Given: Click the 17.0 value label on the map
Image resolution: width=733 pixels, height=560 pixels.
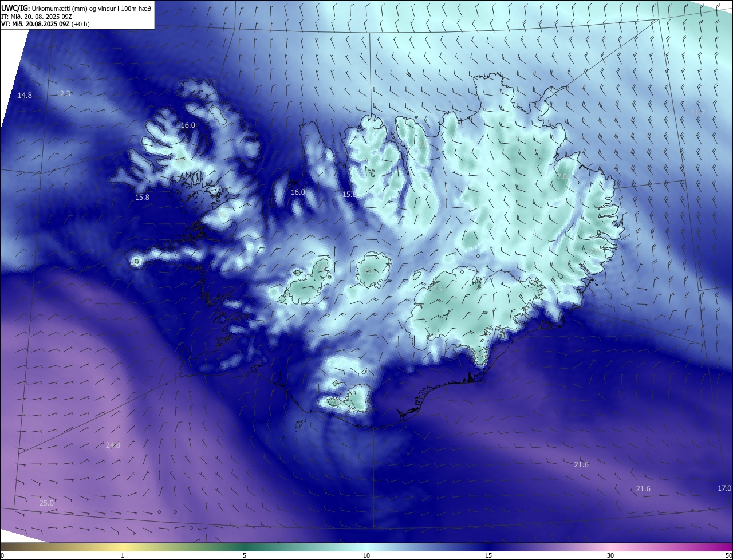Looking at the screenshot, I should point(724,488).
